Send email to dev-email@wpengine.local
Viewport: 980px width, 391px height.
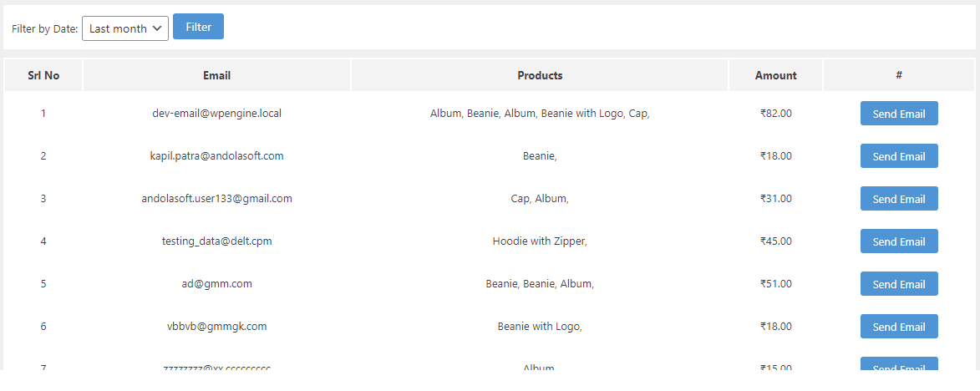[899, 114]
